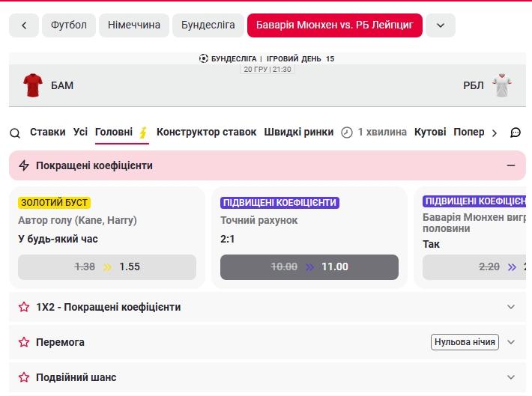Open the Німеччина breadcrumb
Viewport: 532px width, 396px height.
coord(134,25)
